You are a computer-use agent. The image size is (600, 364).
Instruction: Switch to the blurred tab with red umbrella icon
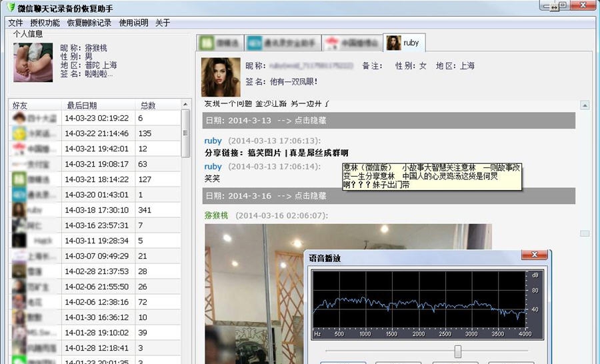[x=351, y=43]
